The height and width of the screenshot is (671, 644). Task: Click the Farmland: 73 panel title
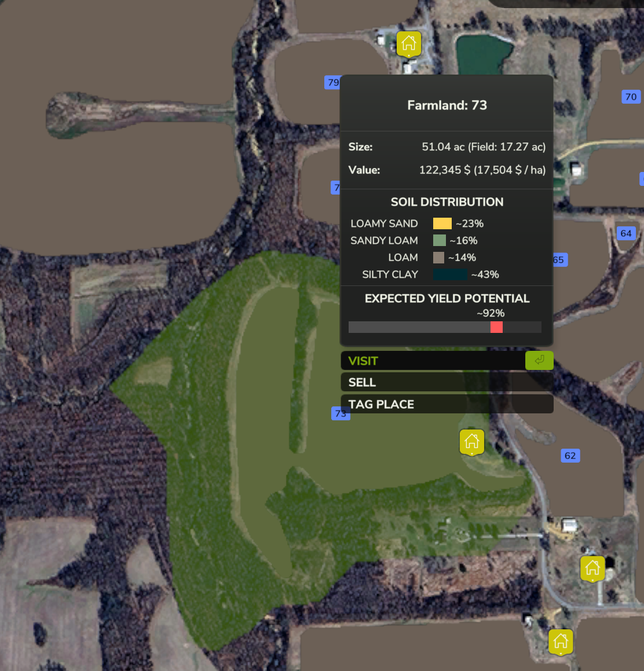click(x=447, y=105)
